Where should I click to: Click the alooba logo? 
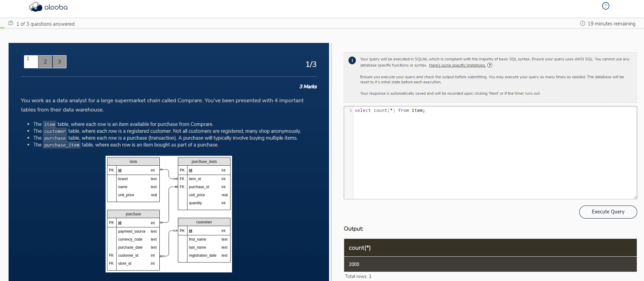point(48,7)
